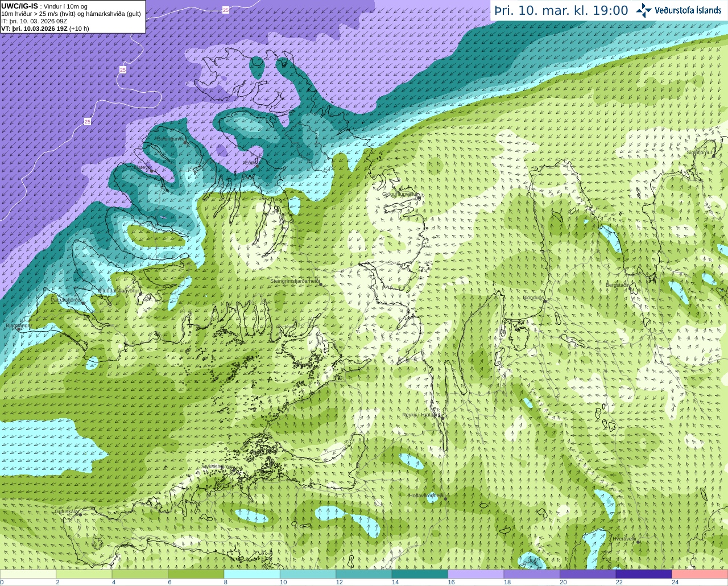Pick the 0–2 m/s palest legend swatch

tap(28, 573)
